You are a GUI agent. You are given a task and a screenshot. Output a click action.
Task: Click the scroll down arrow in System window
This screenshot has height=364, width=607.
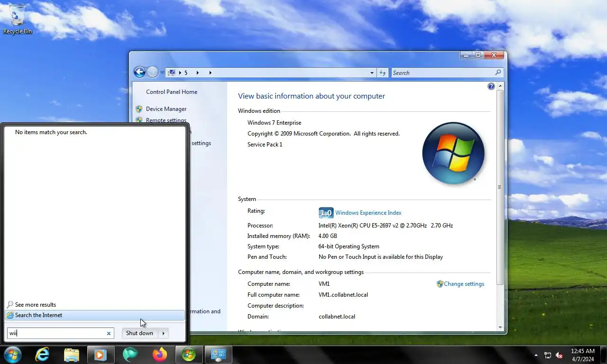[x=500, y=328]
